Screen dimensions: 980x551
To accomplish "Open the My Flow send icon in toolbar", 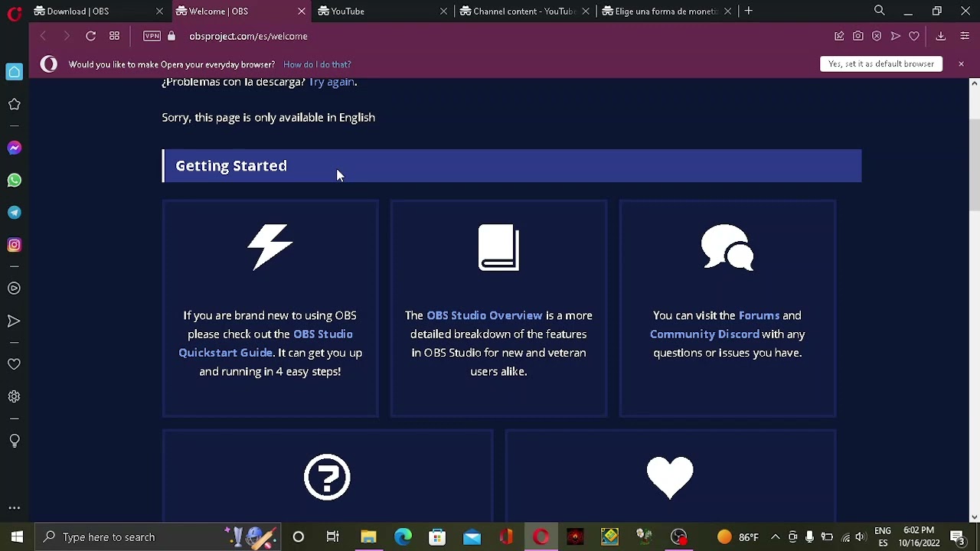I will pos(895,36).
